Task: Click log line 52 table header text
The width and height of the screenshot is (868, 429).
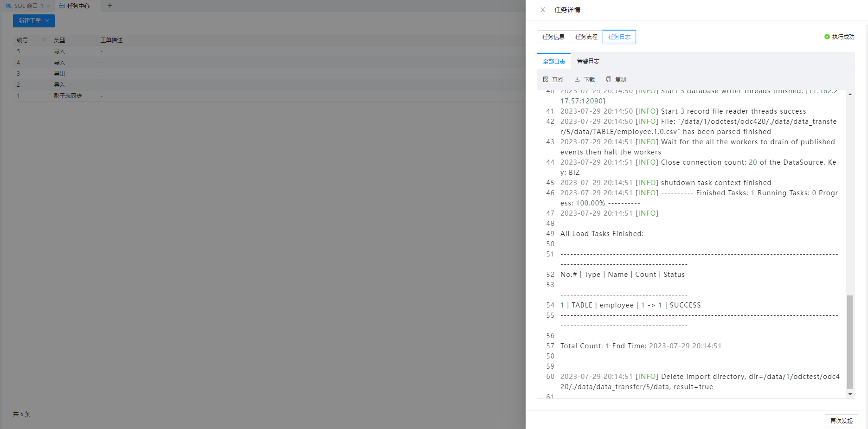Action: [623, 275]
